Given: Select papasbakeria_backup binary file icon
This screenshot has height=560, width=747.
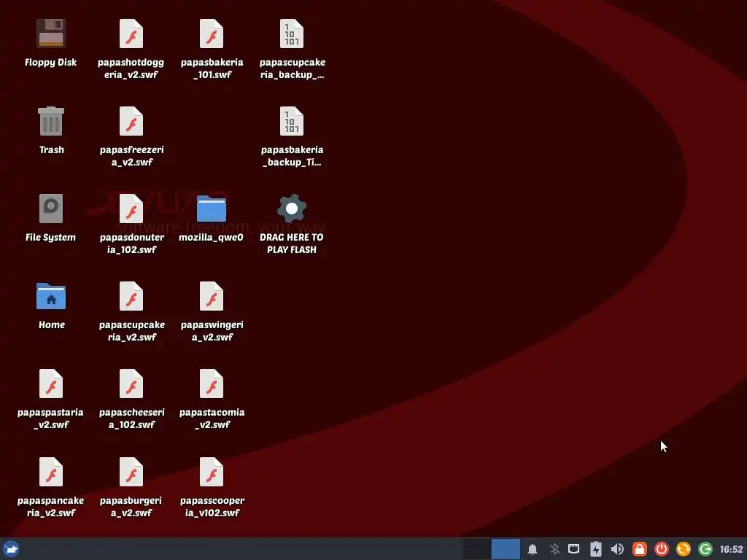Looking at the screenshot, I should (292, 122).
